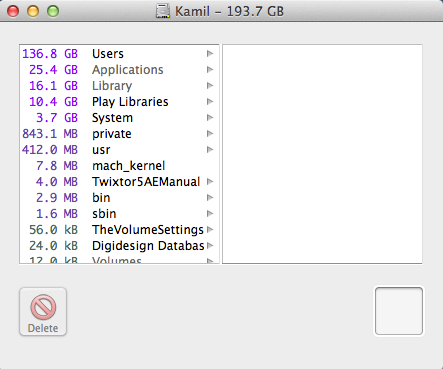Screen dimensions: 443x369
Task: Click the disk icon in title bar
Action: point(163,11)
